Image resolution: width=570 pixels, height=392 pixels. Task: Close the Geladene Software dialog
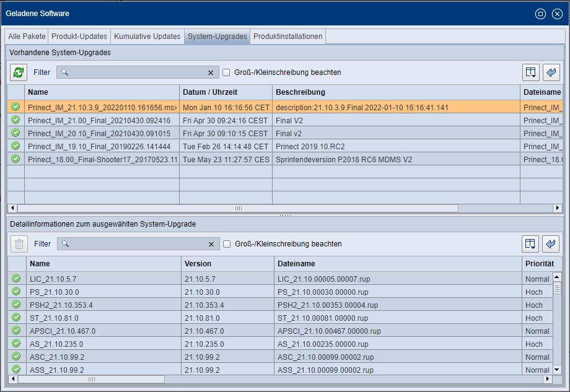557,14
